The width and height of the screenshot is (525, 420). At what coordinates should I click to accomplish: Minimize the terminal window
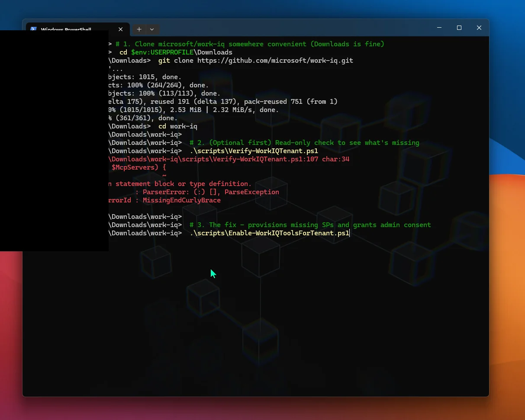[x=439, y=28]
